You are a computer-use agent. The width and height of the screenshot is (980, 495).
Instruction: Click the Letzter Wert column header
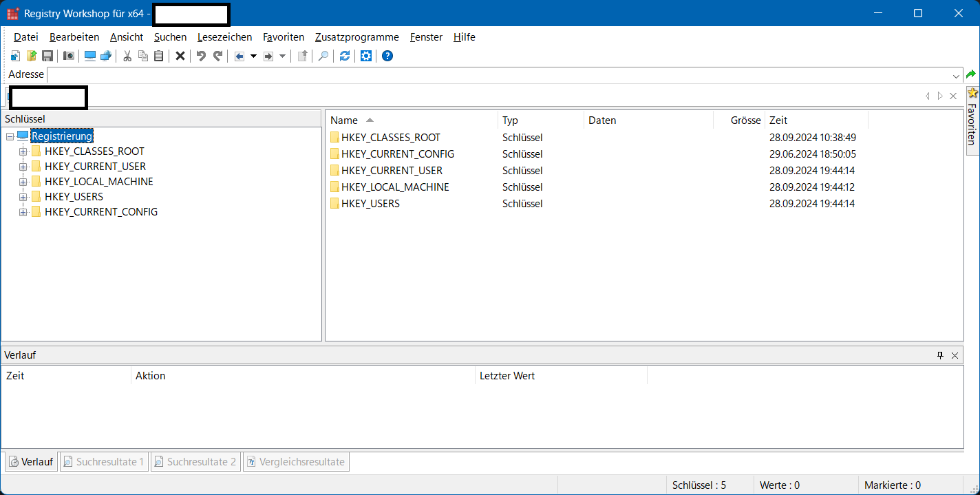[561, 376]
